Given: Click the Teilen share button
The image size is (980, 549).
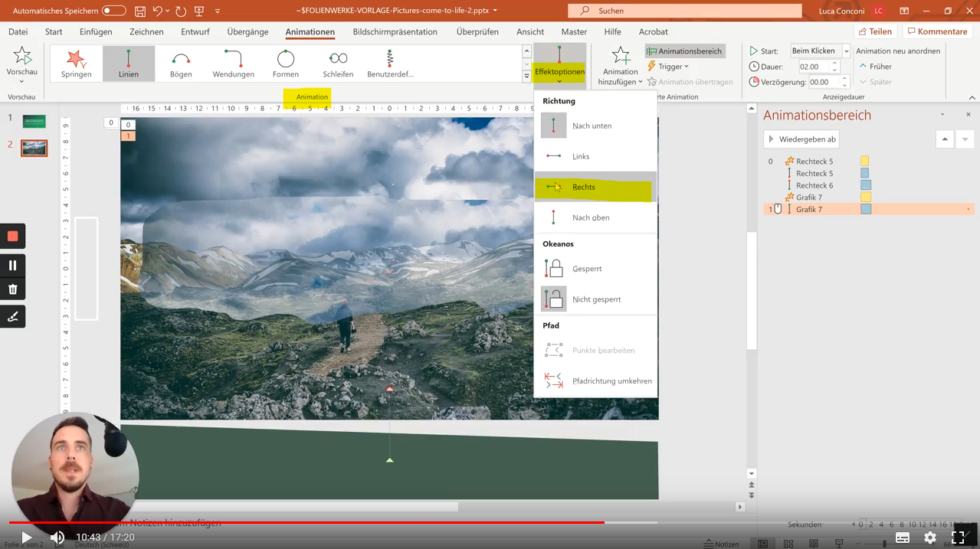Looking at the screenshot, I should pyautogui.click(x=875, y=31).
